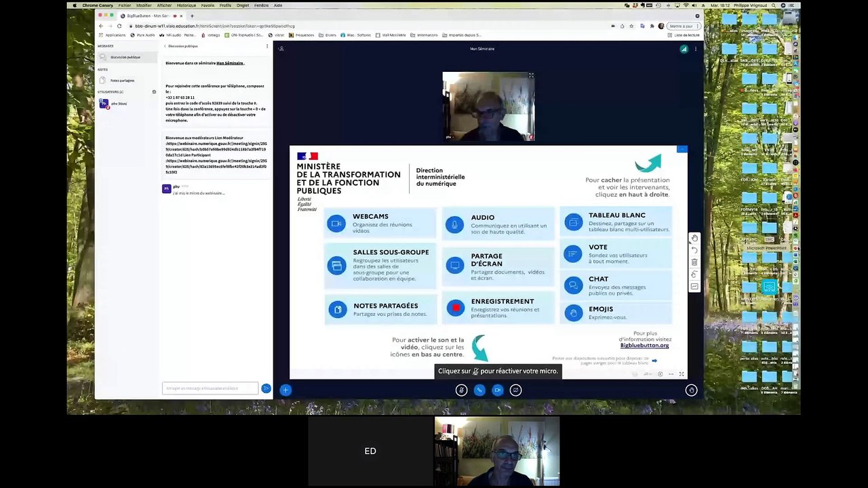
Task: Follow the Bigbluebutton.org link on slide
Action: click(644, 346)
